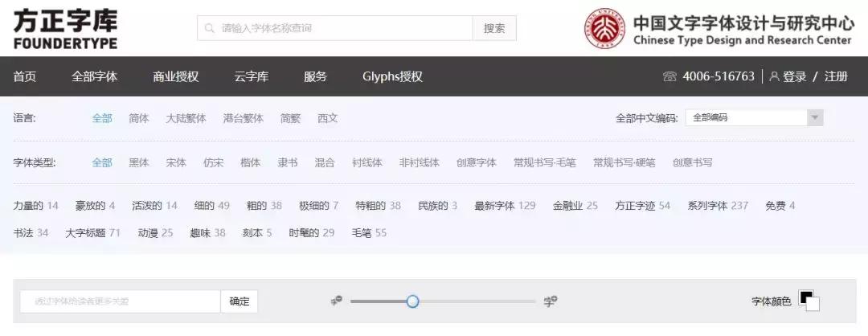
Task: Click the font size slider track
Action: coord(443,301)
